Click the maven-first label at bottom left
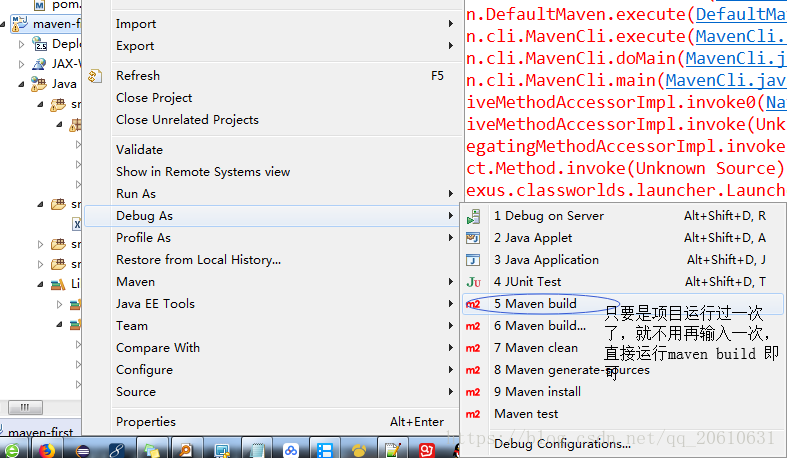The height and width of the screenshot is (458, 787). 40,432
